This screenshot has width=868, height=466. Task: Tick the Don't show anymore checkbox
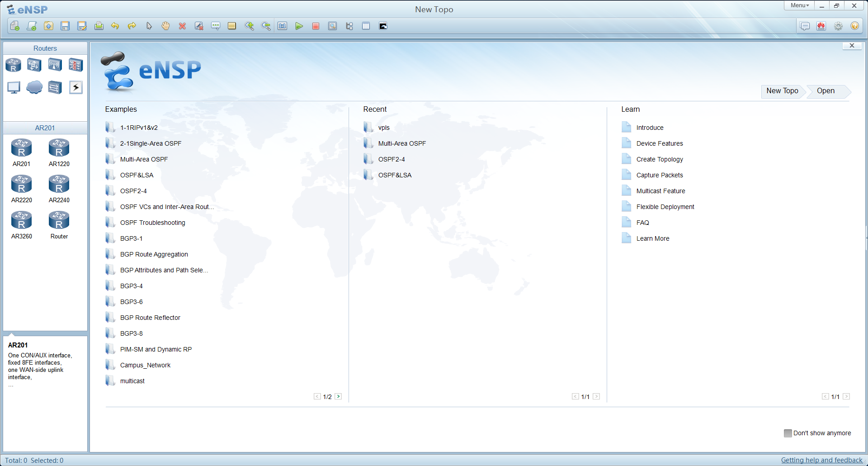point(788,433)
